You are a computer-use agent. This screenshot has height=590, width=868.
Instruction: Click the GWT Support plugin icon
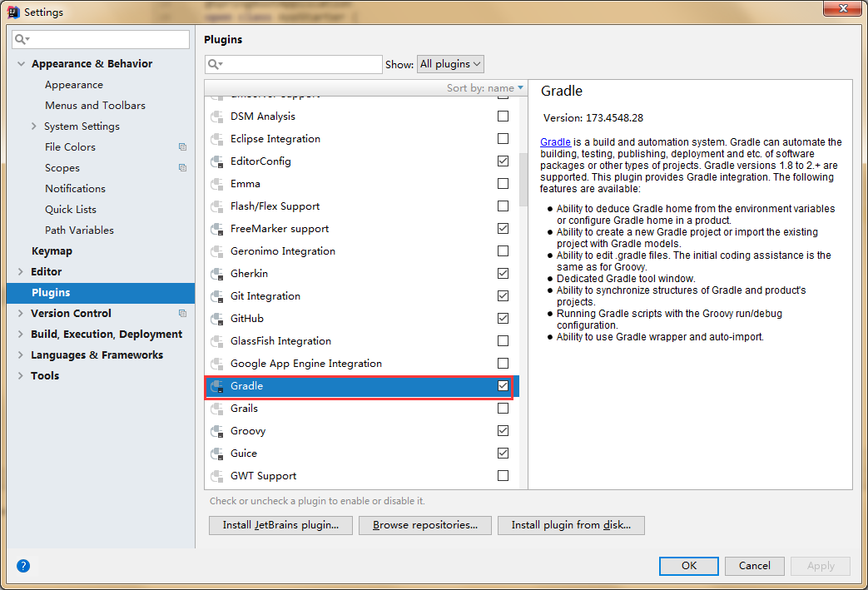coord(217,477)
